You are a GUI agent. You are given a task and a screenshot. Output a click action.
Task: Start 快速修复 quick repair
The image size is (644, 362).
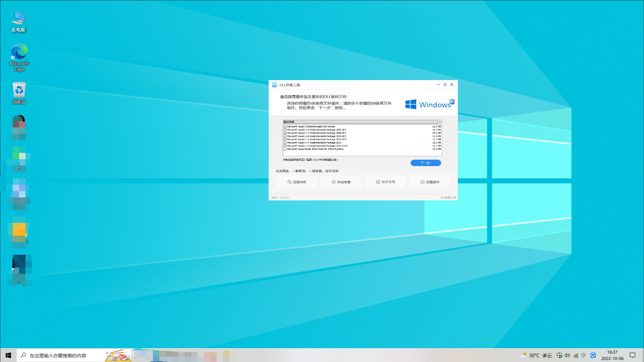pos(341,182)
